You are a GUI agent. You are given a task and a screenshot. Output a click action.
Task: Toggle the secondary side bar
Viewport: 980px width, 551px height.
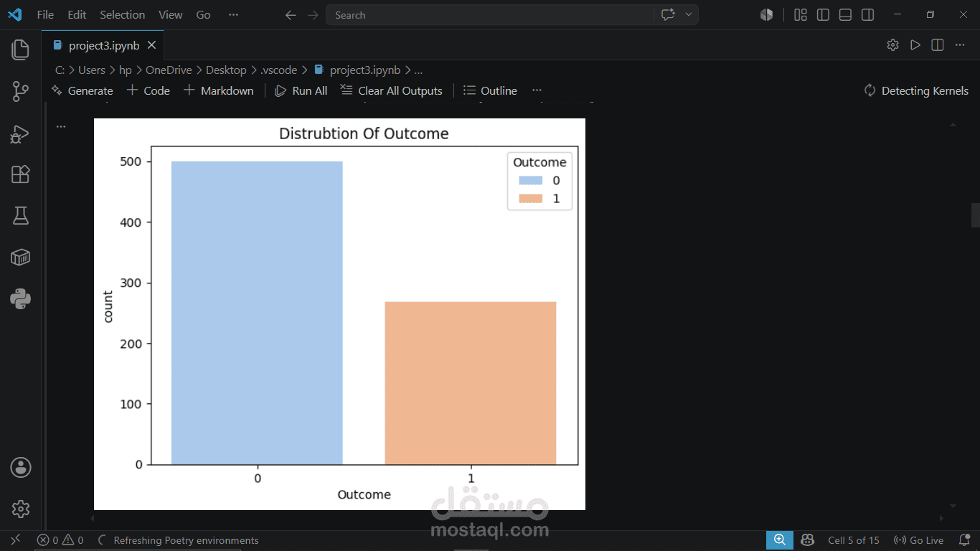tap(867, 14)
